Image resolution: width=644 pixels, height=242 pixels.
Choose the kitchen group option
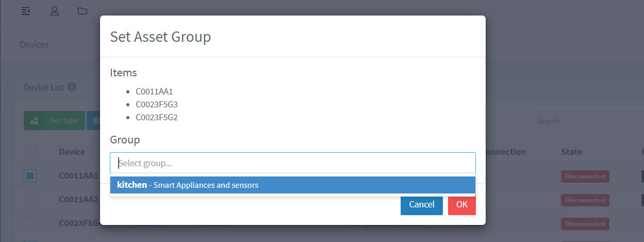point(292,185)
